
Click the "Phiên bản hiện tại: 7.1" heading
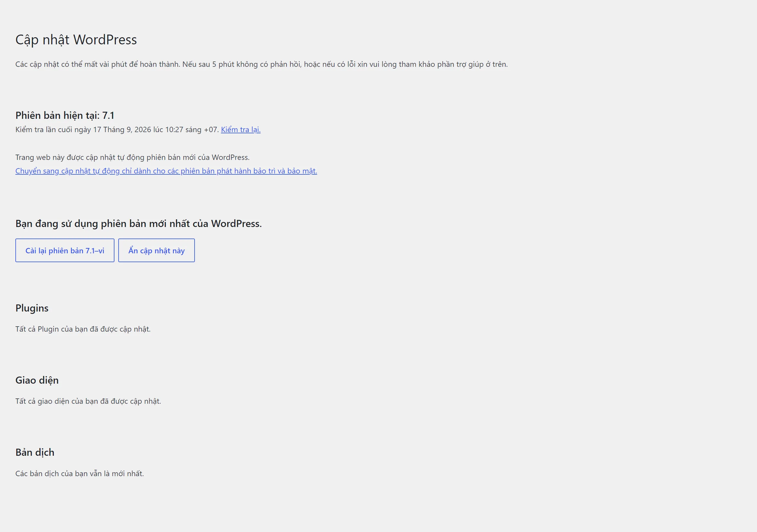coord(65,115)
